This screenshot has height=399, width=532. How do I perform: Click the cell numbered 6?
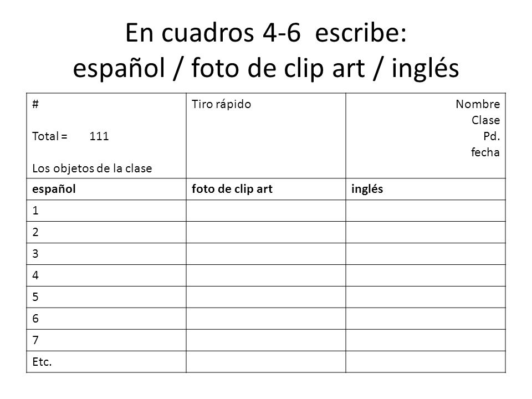click(x=106, y=319)
